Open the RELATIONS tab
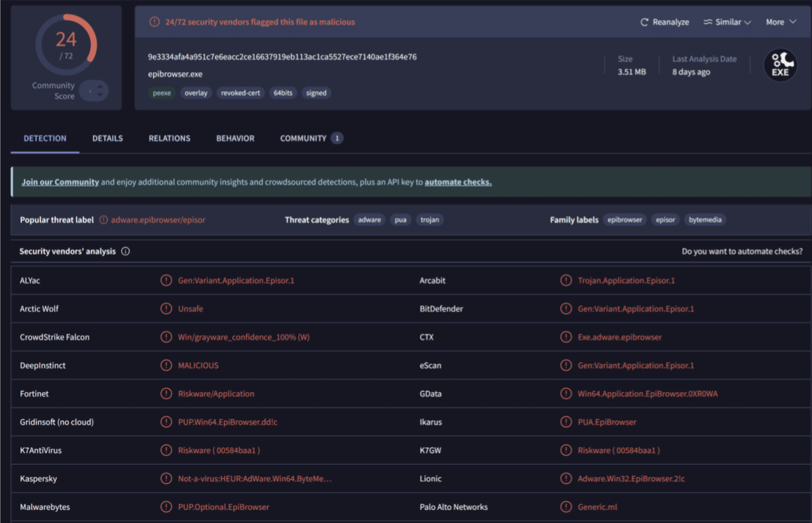Screen dimensions: 812x523 point(169,138)
